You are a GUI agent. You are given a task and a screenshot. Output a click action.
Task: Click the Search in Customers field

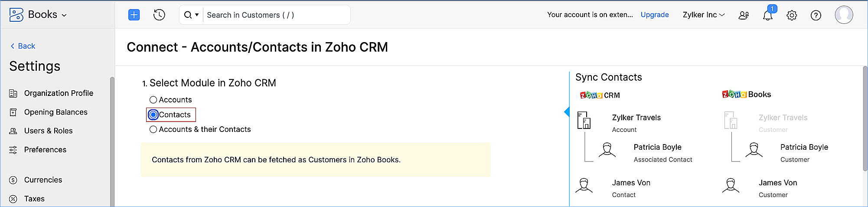click(x=276, y=15)
